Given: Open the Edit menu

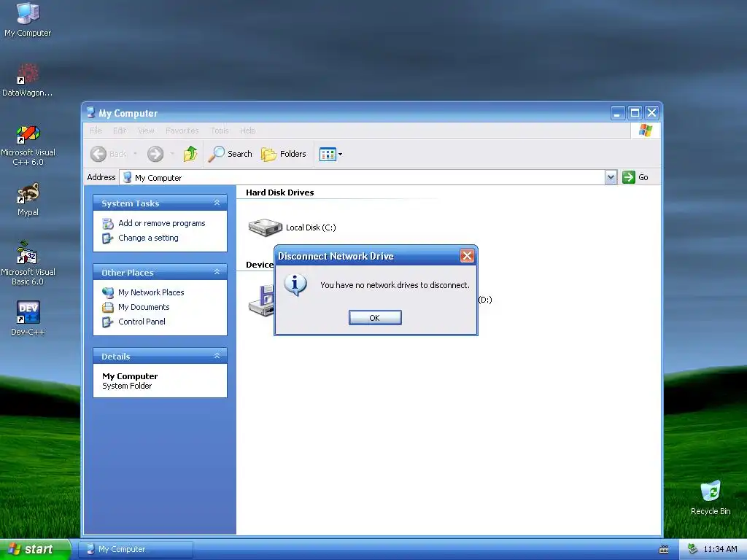Looking at the screenshot, I should (x=120, y=131).
